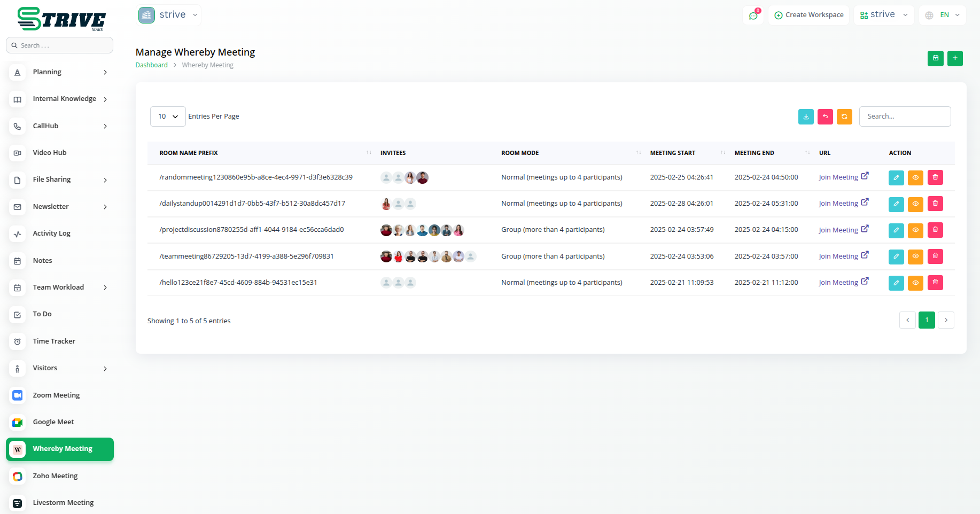This screenshot has height=514, width=980.
Task: Expand the EN language selector
Action: 943,15
